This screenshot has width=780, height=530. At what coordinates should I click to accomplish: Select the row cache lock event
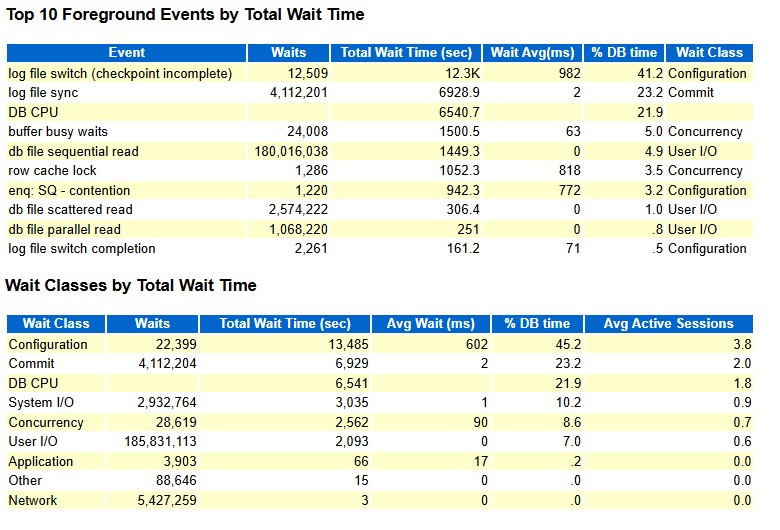pos(52,171)
